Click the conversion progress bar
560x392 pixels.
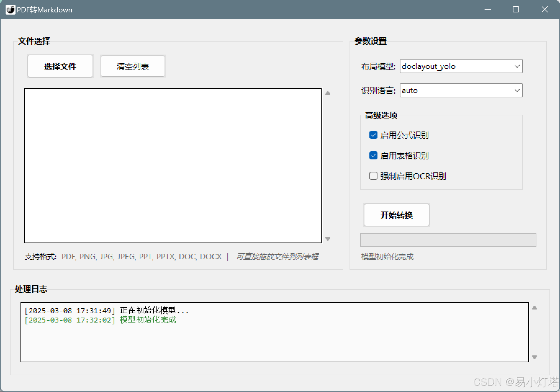[x=448, y=240]
